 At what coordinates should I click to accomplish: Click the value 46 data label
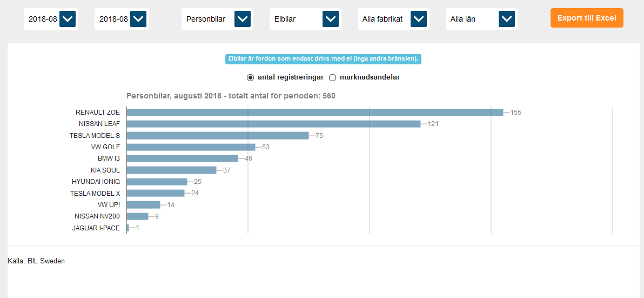[249, 158]
